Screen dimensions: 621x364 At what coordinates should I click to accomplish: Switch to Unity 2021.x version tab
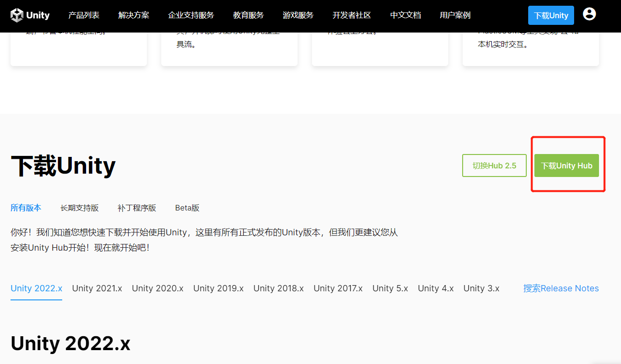click(97, 288)
